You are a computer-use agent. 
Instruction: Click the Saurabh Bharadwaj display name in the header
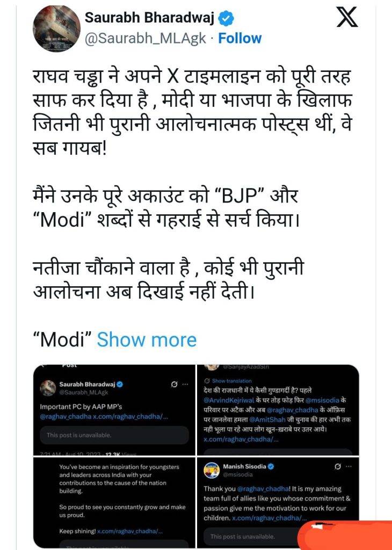[x=149, y=19]
